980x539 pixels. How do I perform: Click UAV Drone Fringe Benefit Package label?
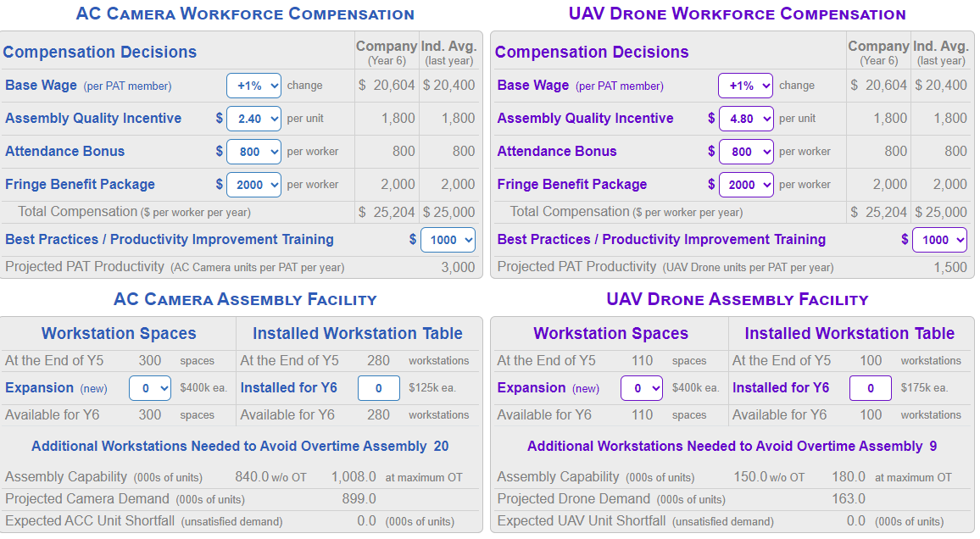point(572,184)
